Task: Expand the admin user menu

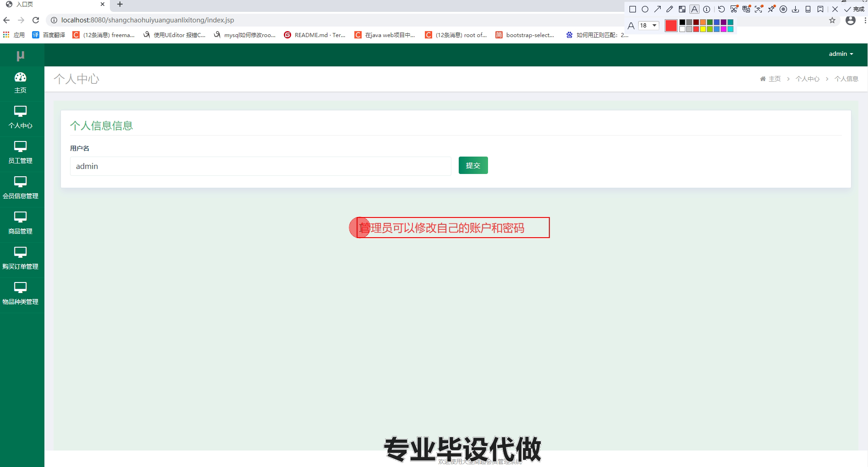Action: (841, 54)
